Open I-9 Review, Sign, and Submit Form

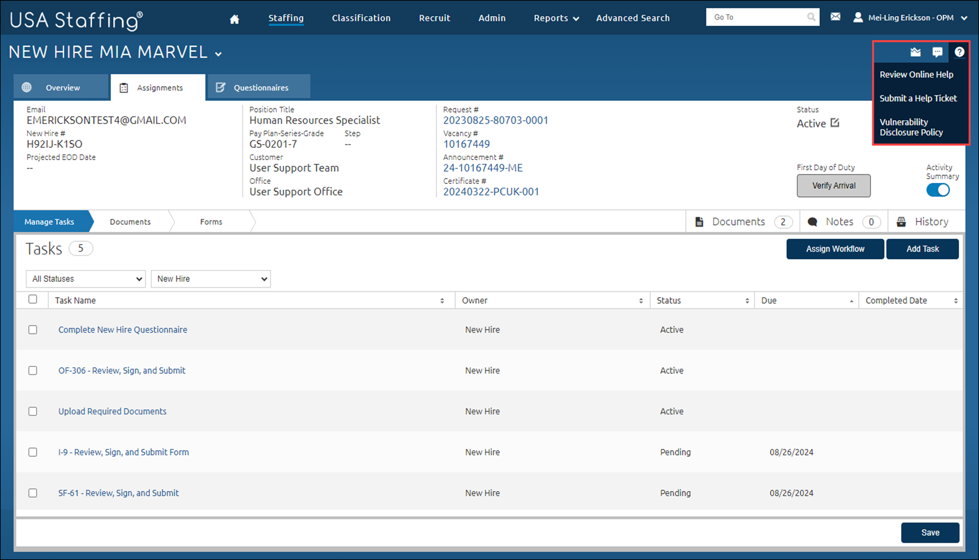pos(123,452)
